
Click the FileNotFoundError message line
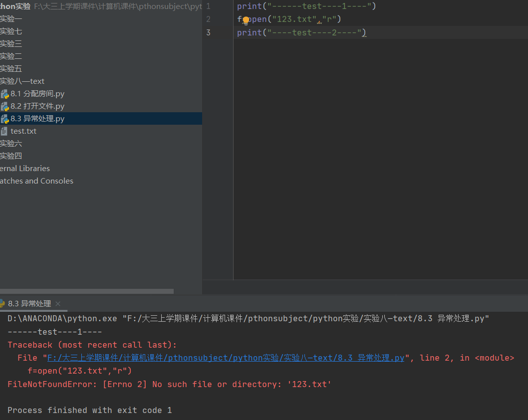(169, 384)
